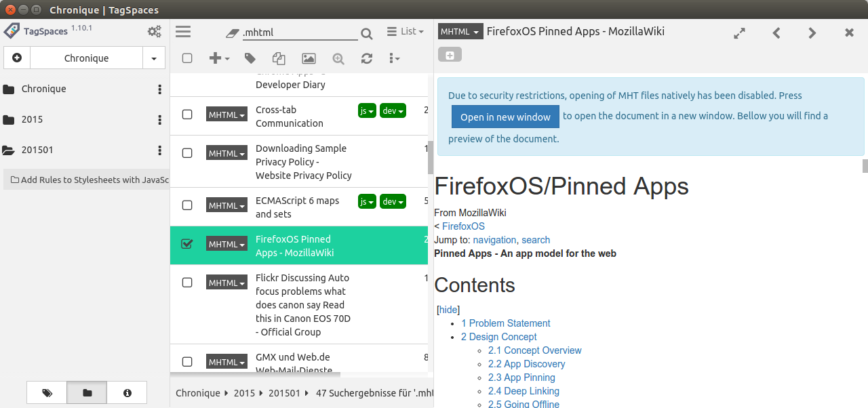This screenshot has height=408, width=868.
Task: Check ECMAScript 6 maps and sets
Action: click(187, 205)
